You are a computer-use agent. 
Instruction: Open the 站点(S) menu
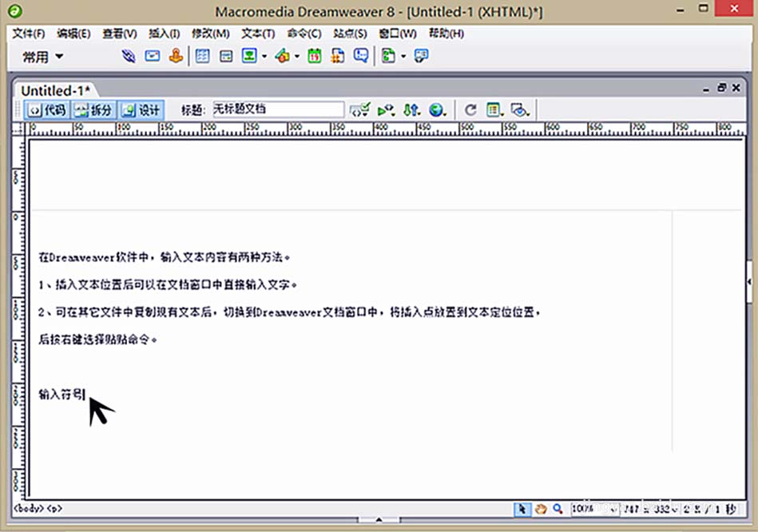point(350,34)
